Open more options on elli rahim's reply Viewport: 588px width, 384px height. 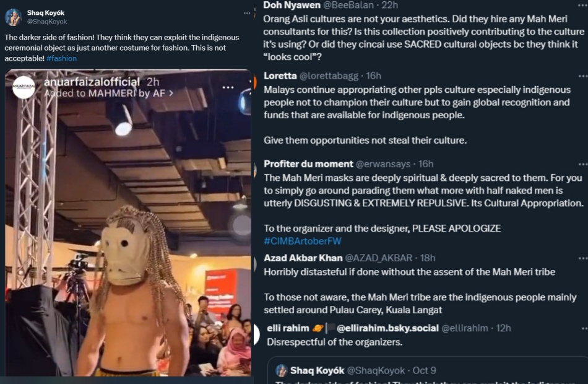pos(582,328)
